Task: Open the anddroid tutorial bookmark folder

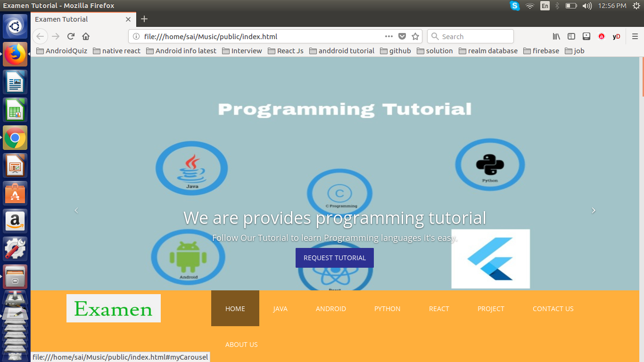Action: [x=342, y=50]
